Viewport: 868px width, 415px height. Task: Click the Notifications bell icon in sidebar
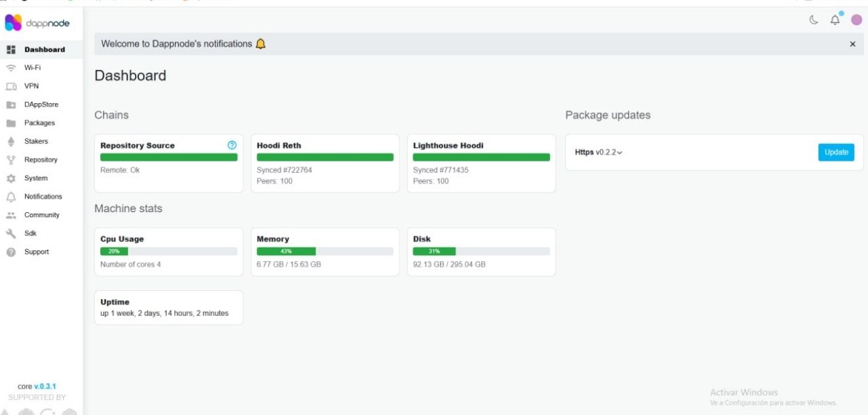point(11,197)
